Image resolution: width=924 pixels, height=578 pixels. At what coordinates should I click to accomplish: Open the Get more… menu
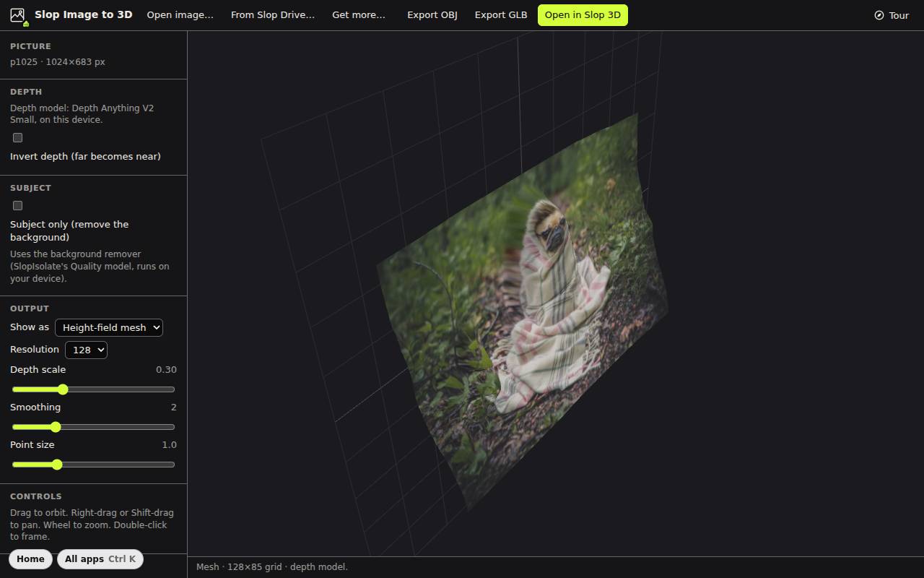click(x=359, y=15)
